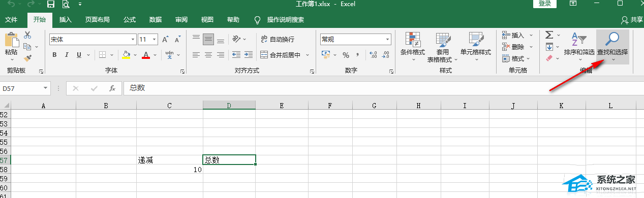Switch to the Data (数据) tab
Image resolution: width=644 pixels, height=198 pixels.
[x=156, y=20]
